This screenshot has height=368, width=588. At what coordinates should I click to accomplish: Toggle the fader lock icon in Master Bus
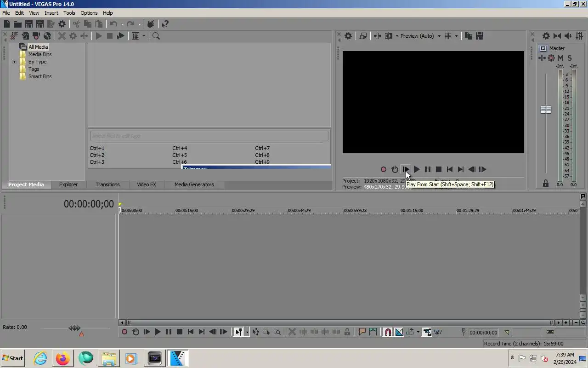point(546,184)
